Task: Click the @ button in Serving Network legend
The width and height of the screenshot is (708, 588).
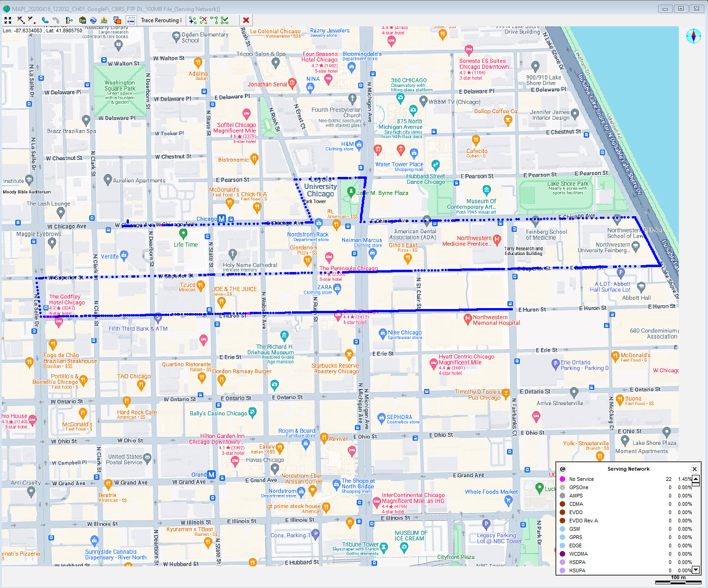Action: pos(562,469)
